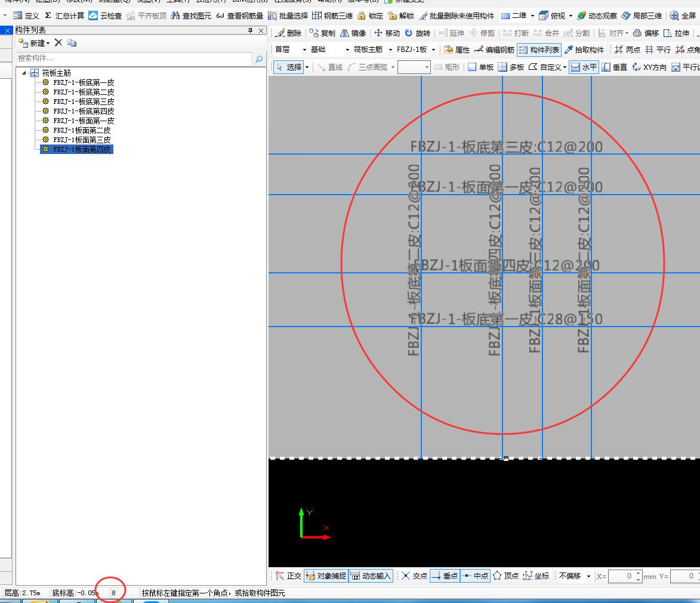Click the 解锁 unlock tool
700x603 pixels.
tap(401, 16)
